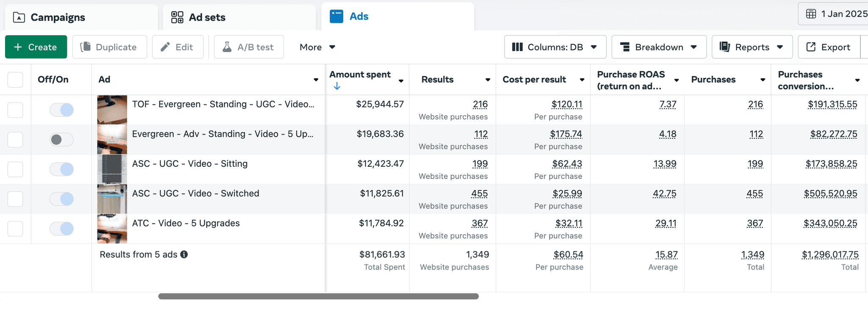The width and height of the screenshot is (868, 317).
Task: Click the Campaigns folder icon
Action: [19, 17]
